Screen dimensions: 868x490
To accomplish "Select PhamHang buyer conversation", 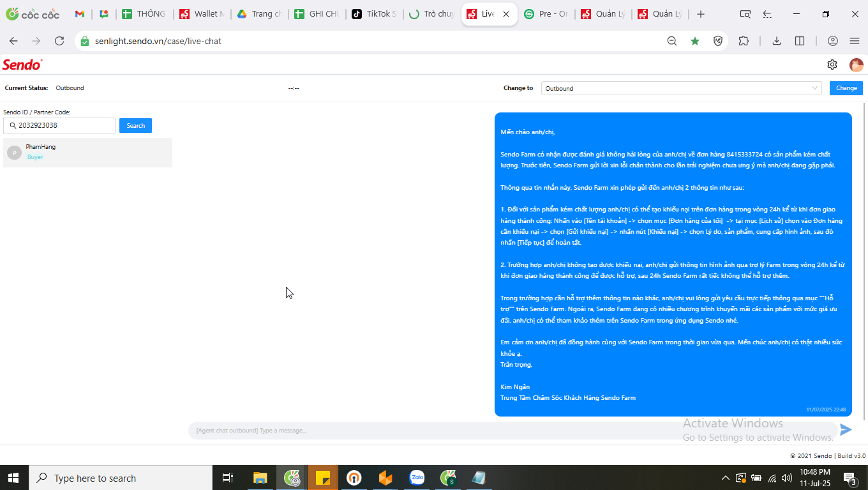I will [87, 152].
